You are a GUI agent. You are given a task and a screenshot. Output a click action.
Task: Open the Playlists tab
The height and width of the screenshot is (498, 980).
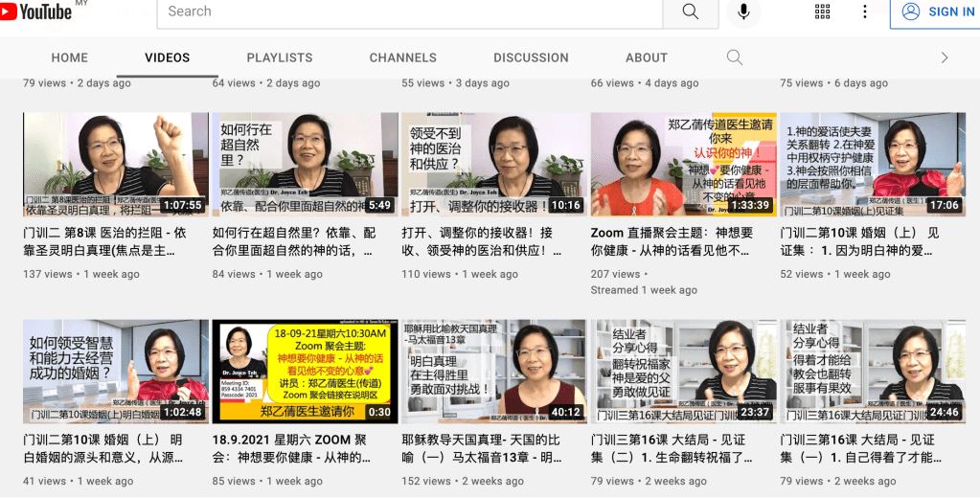coord(280,57)
